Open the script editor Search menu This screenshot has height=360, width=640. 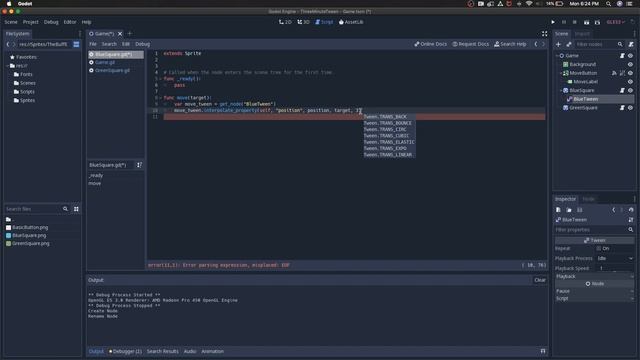[x=109, y=44]
